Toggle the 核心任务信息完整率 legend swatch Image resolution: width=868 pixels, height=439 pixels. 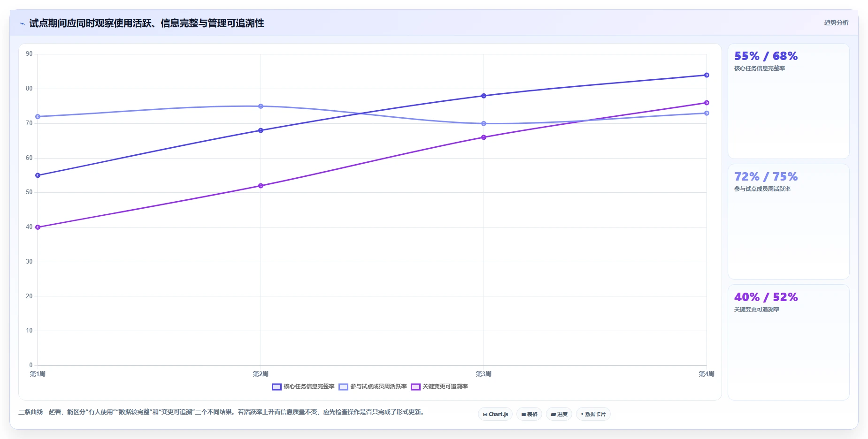[277, 387]
